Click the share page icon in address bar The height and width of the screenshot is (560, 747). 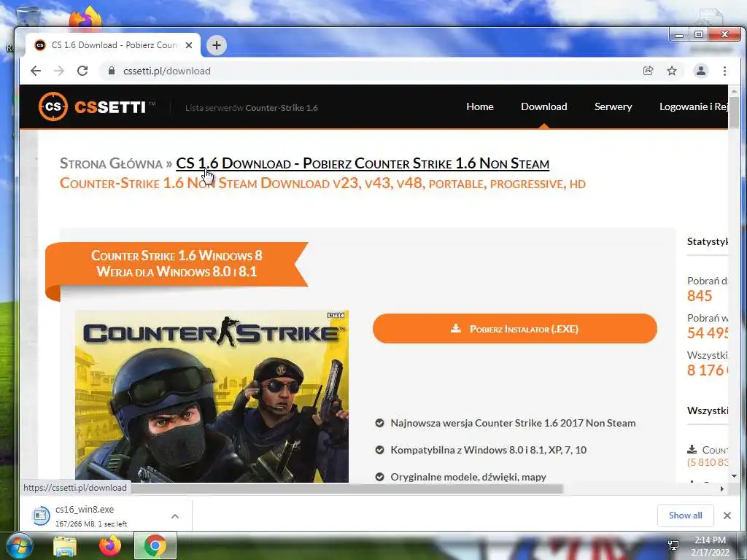[648, 71]
